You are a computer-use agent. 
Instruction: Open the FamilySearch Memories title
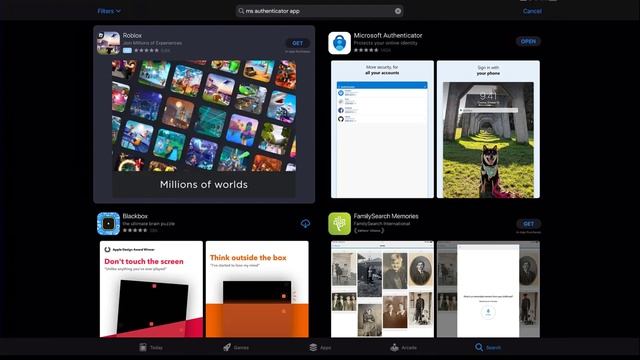coord(386,216)
